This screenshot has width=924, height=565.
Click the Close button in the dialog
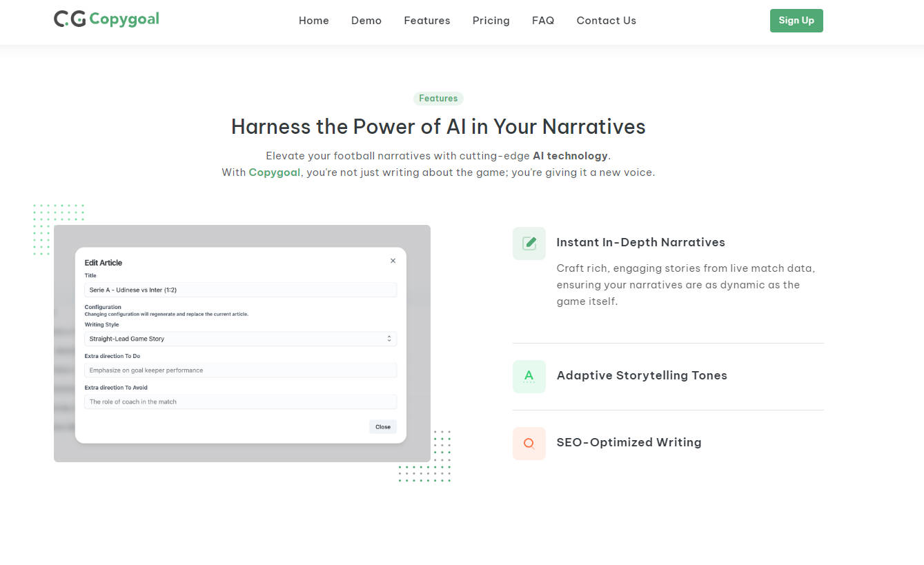[382, 427]
